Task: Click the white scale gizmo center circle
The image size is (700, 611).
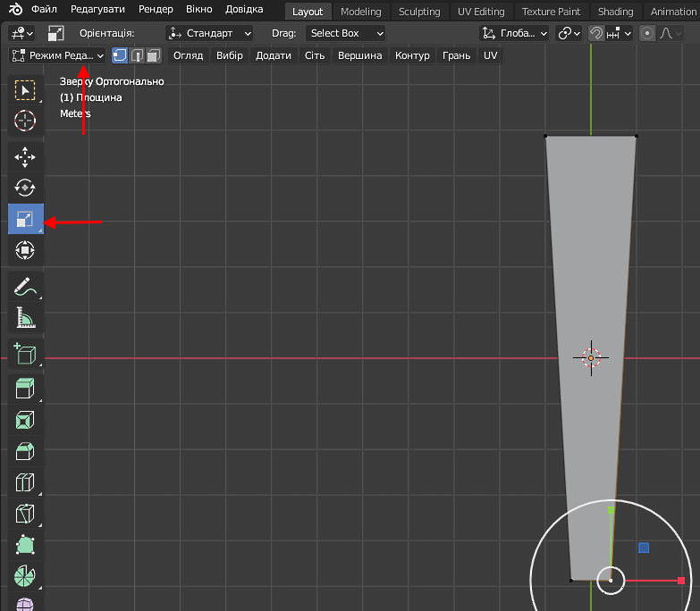Action: coord(611,581)
